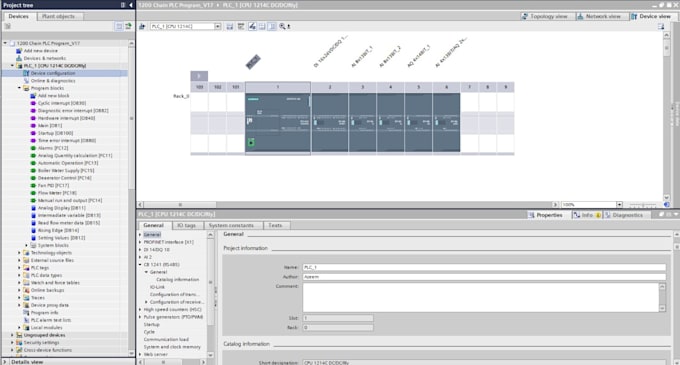
Task: Click Add new block icon
Action: pyautogui.click(x=33, y=96)
